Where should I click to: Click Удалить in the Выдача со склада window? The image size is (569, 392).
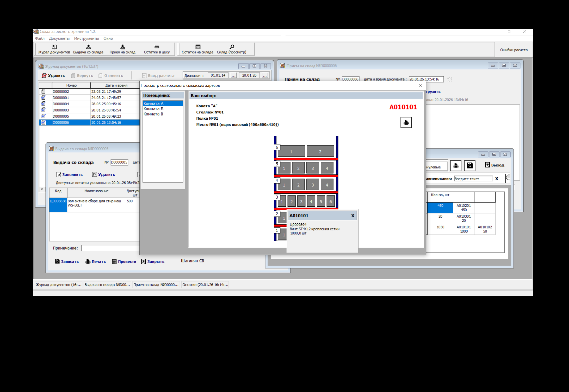point(103,175)
